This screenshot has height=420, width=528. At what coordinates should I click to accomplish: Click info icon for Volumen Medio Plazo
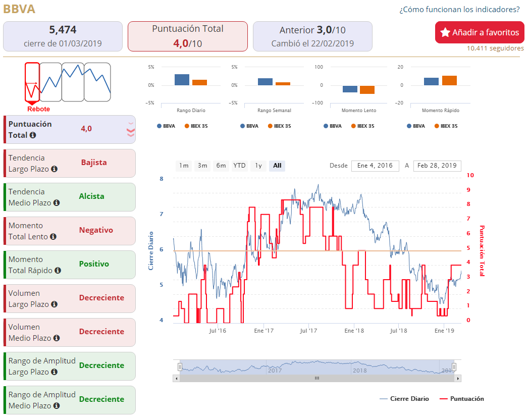[57, 338]
